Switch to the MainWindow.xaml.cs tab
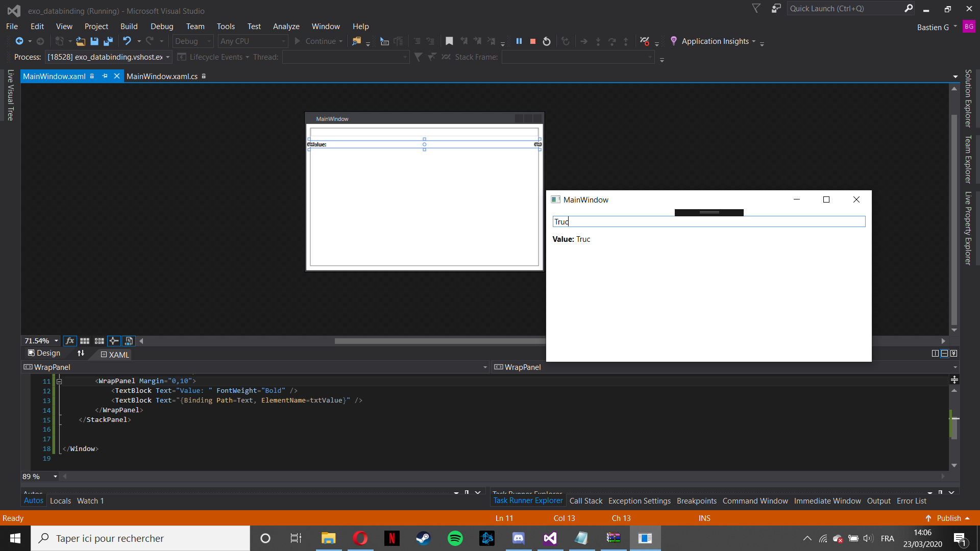This screenshot has width=980, height=551. 162,76
